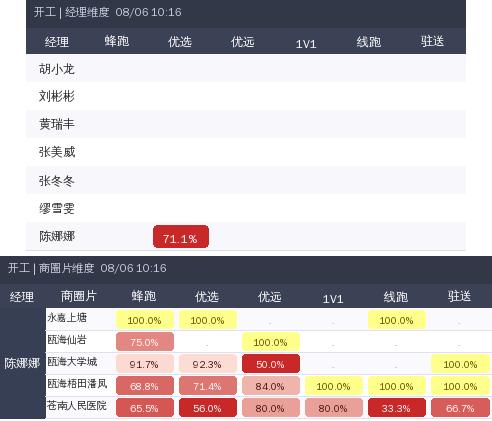The width and height of the screenshot is (492, 421).
Task: Click the red 71.1% cell for 陈娜娜
Action: pyautogui.click(x=181, y=237)
